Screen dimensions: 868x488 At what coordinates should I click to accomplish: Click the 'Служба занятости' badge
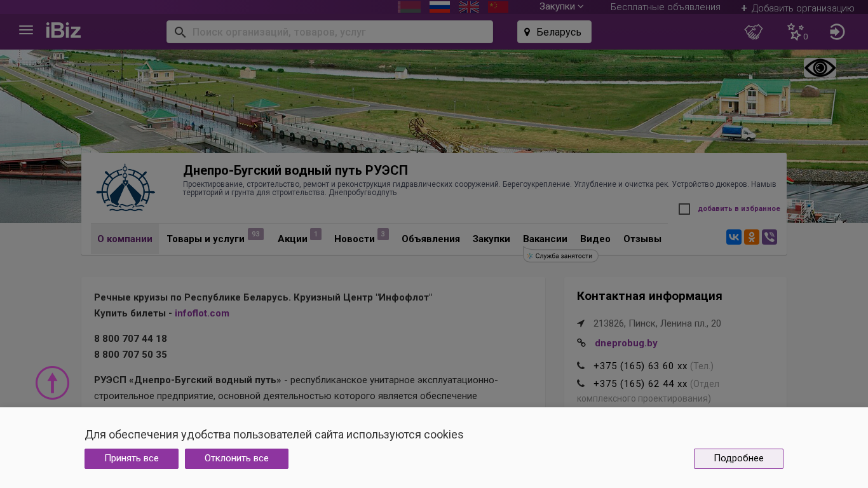(x=560, y=256)
